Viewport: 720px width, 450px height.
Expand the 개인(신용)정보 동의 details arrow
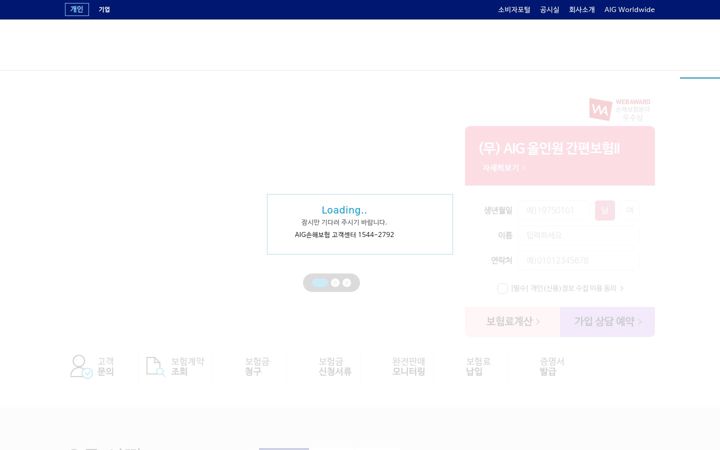[622, 288]
